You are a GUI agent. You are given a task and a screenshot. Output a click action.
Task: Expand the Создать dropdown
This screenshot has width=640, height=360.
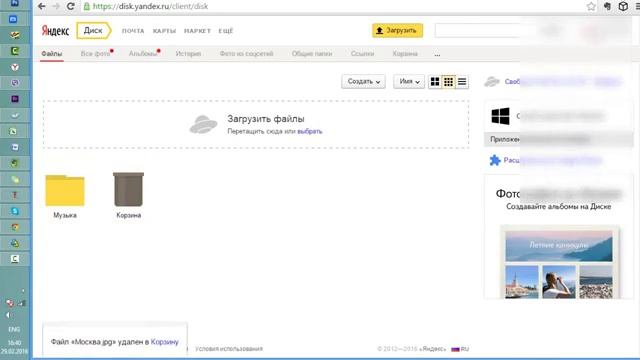pyautogui.click(x=363, y=82)
